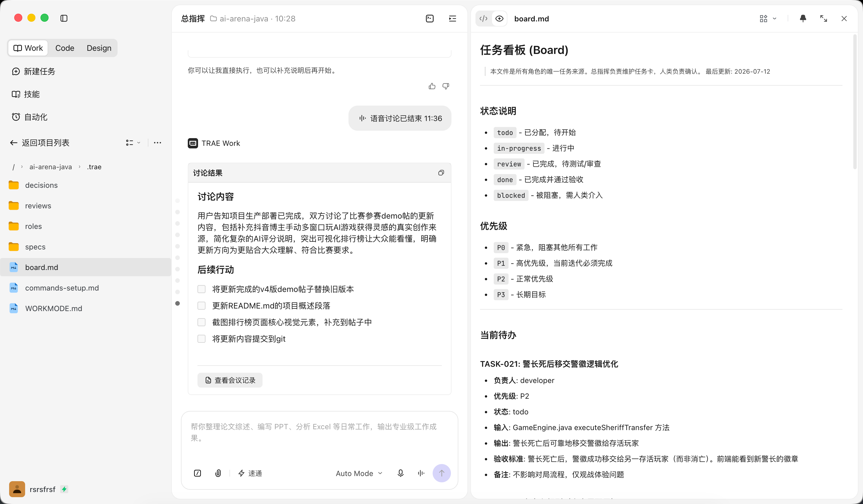The width and height of the screenshot is (863, 504).
Task: Click the thumbs down feedback icon
Action: click(x=445, y=86)
